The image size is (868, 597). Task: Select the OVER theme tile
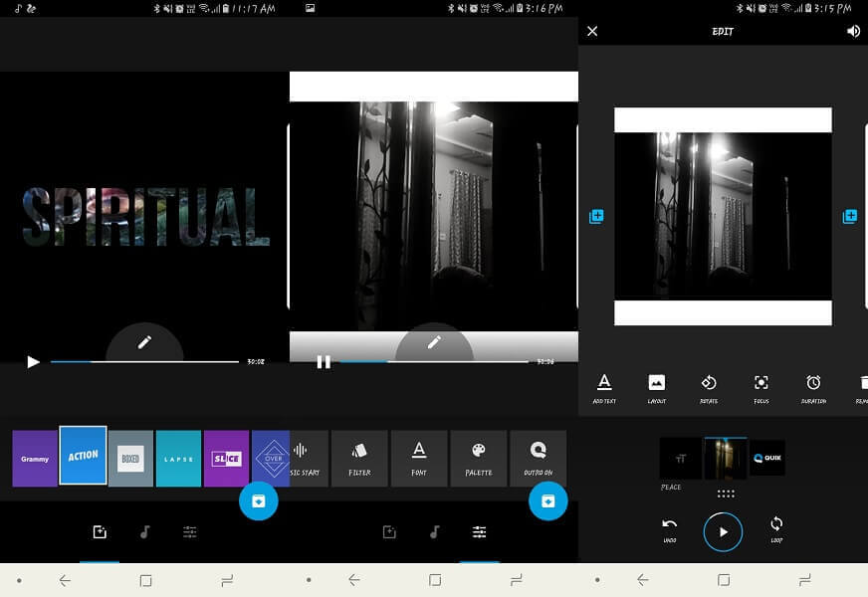271,459
